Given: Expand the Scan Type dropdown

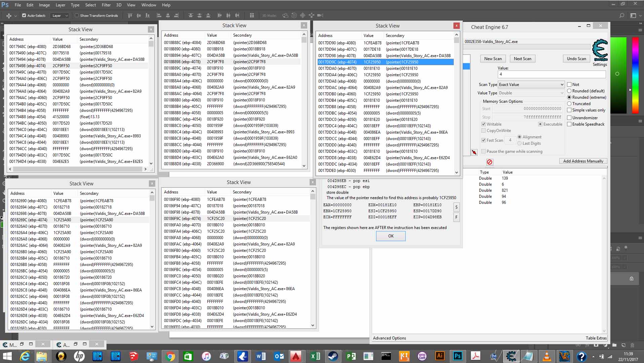Looking at the screenshot, I should tap(531, 85).
